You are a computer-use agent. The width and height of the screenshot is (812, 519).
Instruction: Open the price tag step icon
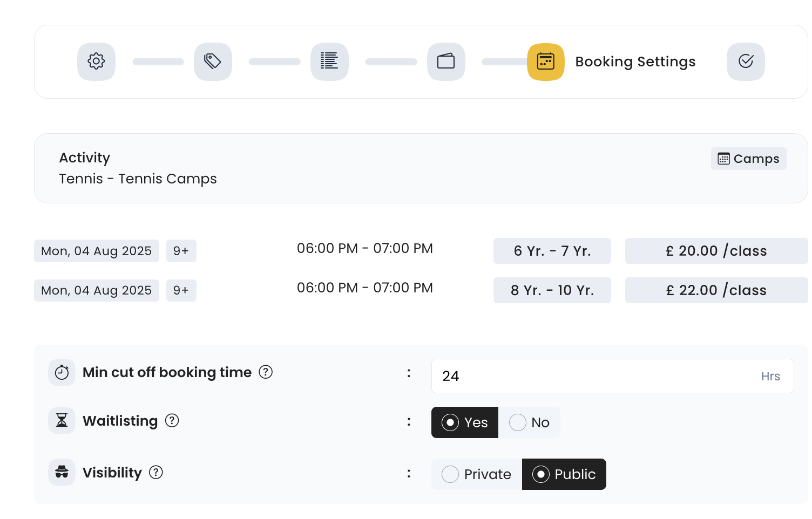[x=213, y=62]
